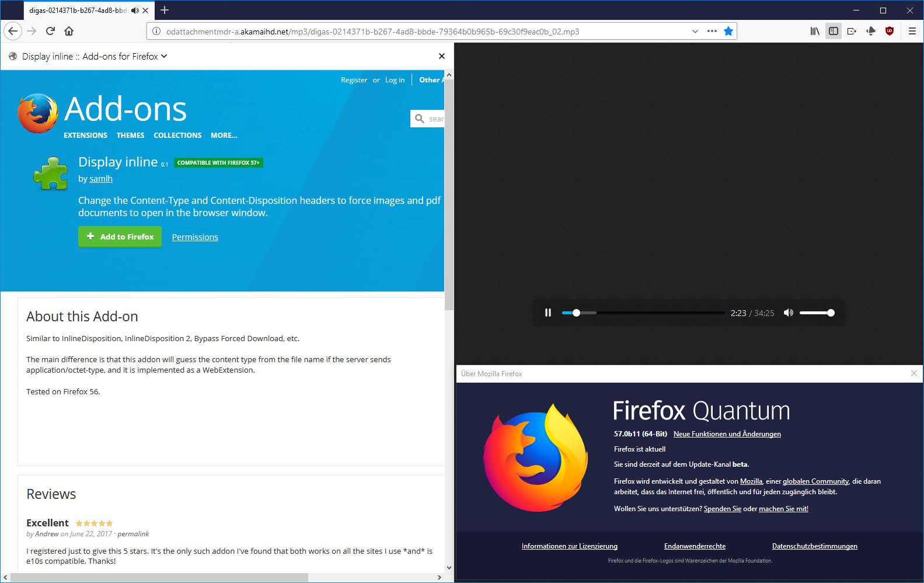The height and width of the screenshot is (583, 924).
Task: Focus the add-ons search field
Action: [428, 119]
